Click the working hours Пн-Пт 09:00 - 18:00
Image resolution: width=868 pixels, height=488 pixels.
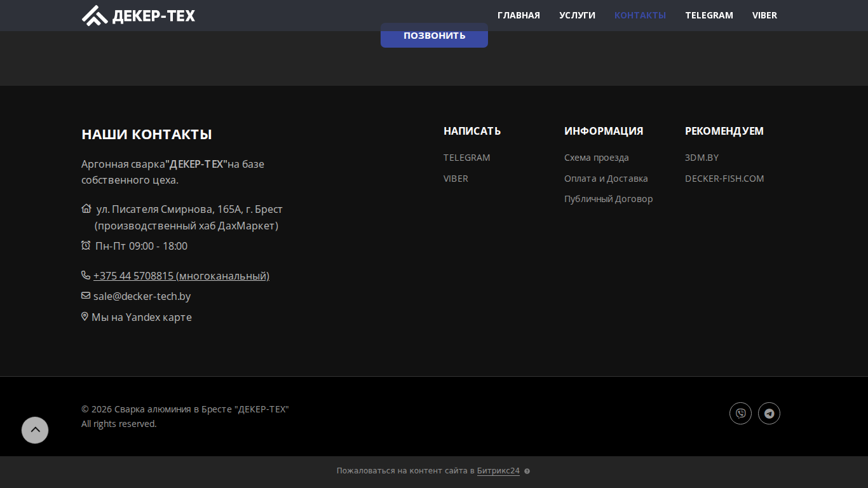141,246
